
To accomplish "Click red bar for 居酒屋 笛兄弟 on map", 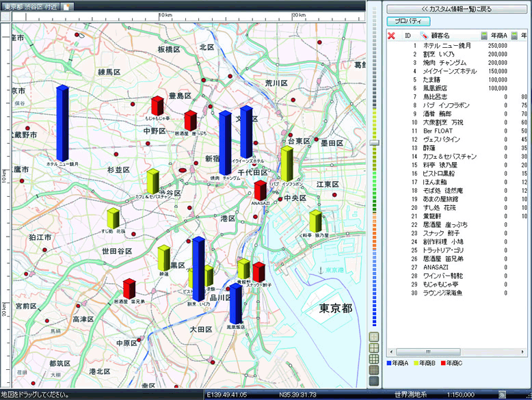I will [129, 289].
